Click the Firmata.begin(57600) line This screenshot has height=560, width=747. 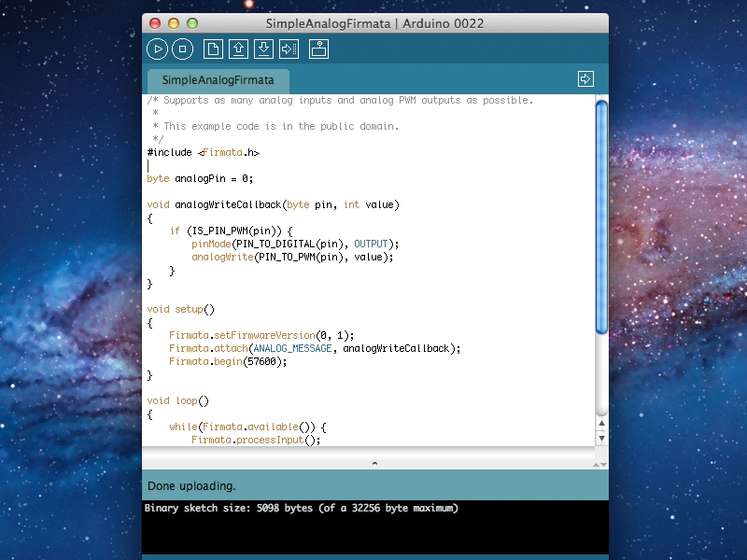click(x=228, y=362)
